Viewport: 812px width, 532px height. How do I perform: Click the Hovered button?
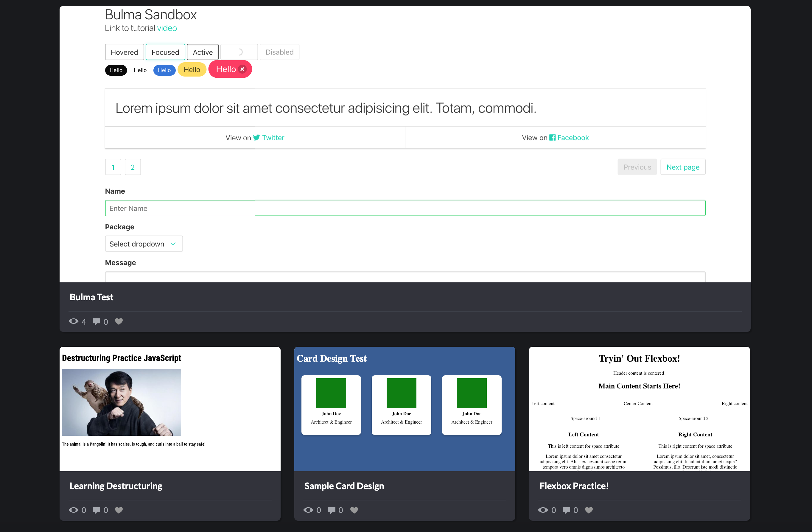coord(124,52)
